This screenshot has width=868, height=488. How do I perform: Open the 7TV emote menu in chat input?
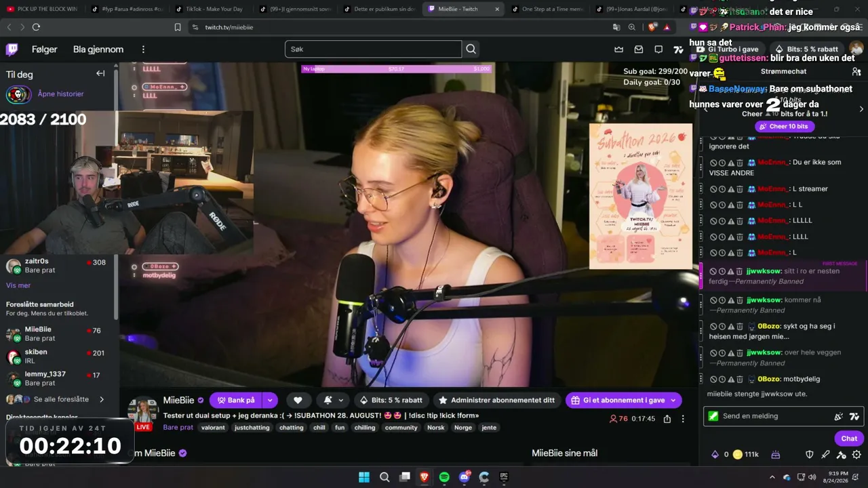[x=854, y=416]
